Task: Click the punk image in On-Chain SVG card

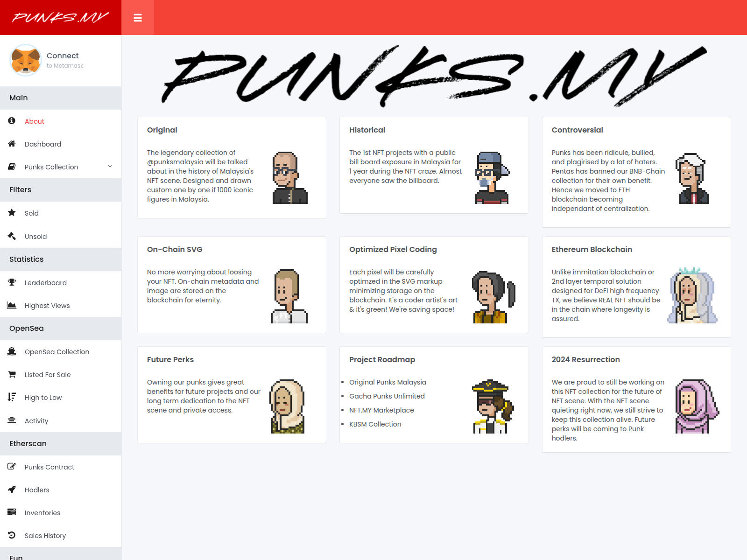Action: pyautogui.click(x=289, y=296)
